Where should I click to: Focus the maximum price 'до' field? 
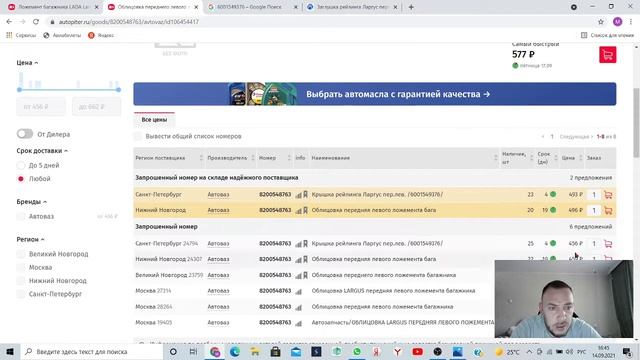96,107
